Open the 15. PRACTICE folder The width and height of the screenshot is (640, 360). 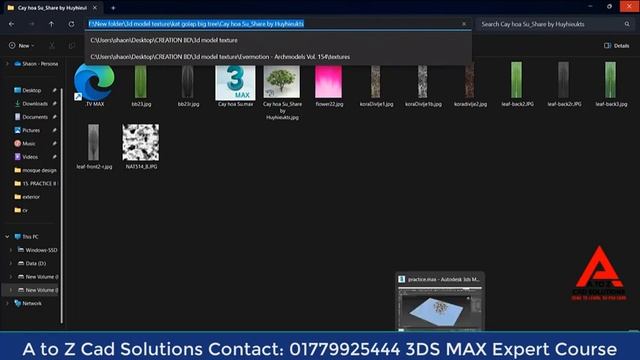tap(36, 183)
